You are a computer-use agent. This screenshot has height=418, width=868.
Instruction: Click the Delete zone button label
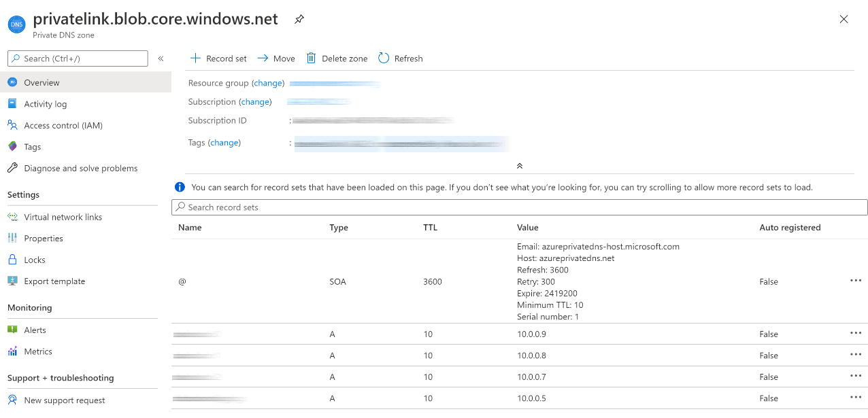345,58
